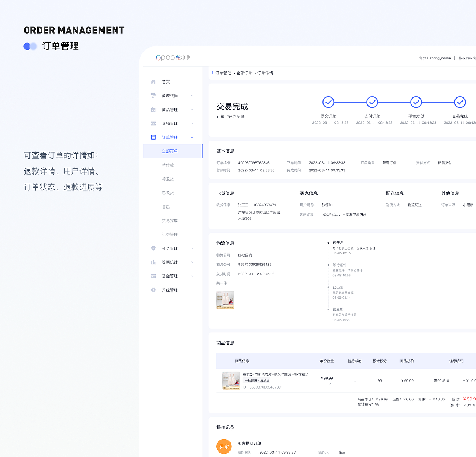Select the 营销管理 marketing icon

tap(153, 123)
